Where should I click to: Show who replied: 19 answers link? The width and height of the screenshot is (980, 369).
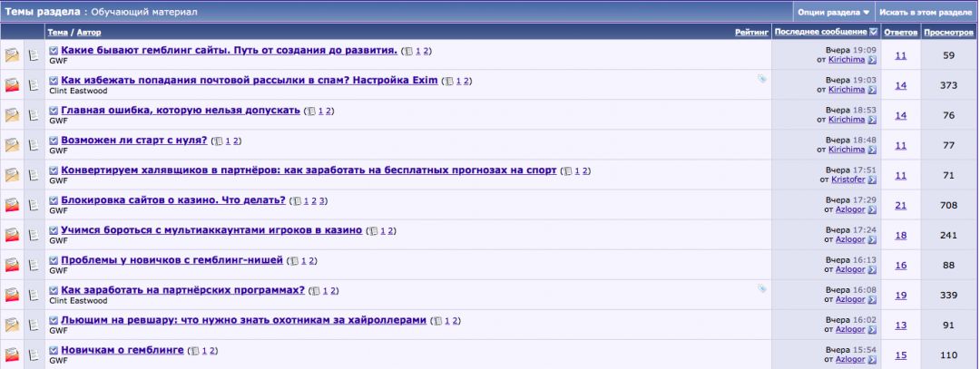[901, 296]
